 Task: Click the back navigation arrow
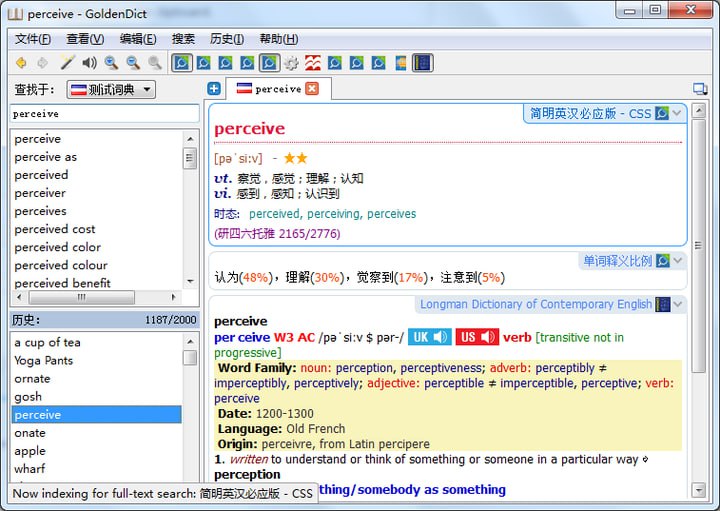point(21,63)
